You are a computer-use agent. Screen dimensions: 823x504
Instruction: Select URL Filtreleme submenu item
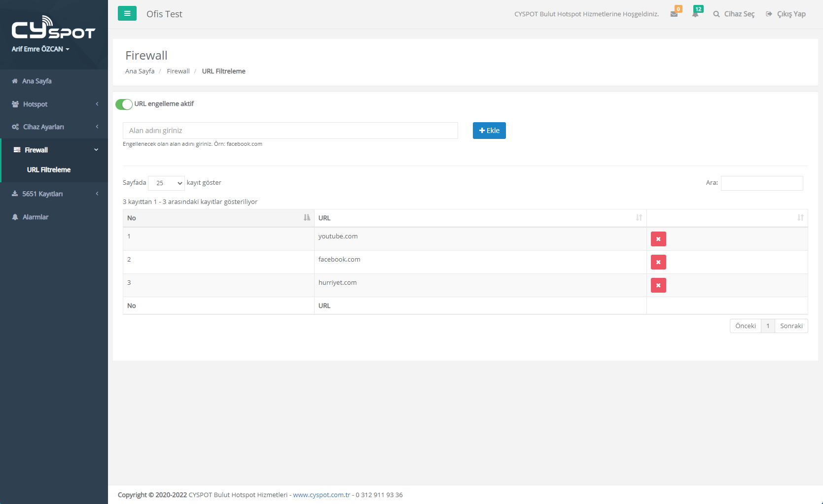point(49,169)
